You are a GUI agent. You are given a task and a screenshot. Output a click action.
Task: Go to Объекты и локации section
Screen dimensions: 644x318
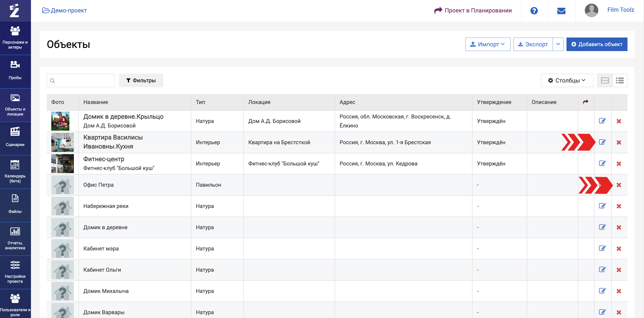[15, 105]
